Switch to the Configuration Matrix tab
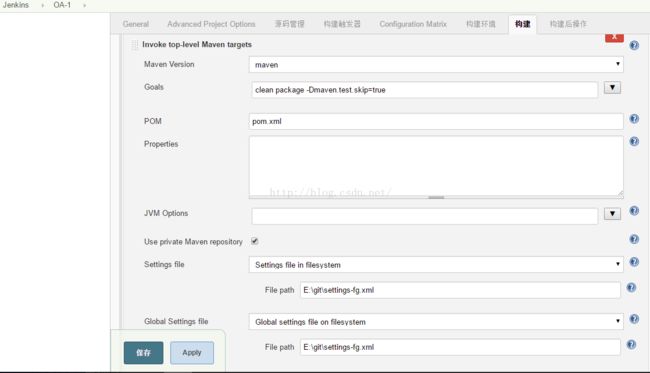Image resolution: width=650 pixels, height=373 pixels. 413,24
